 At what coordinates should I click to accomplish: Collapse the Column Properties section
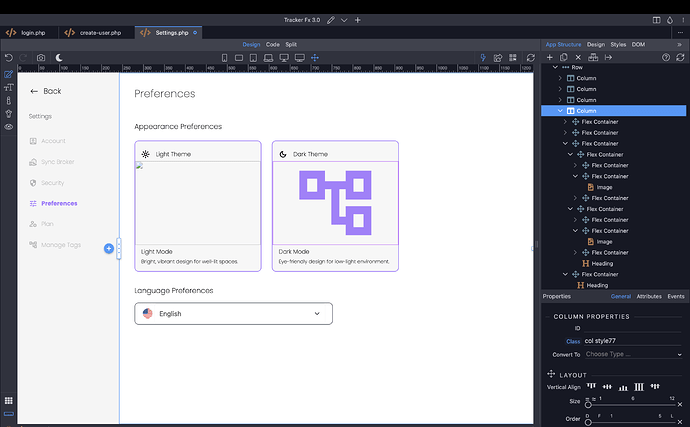(x=591, y=317)
